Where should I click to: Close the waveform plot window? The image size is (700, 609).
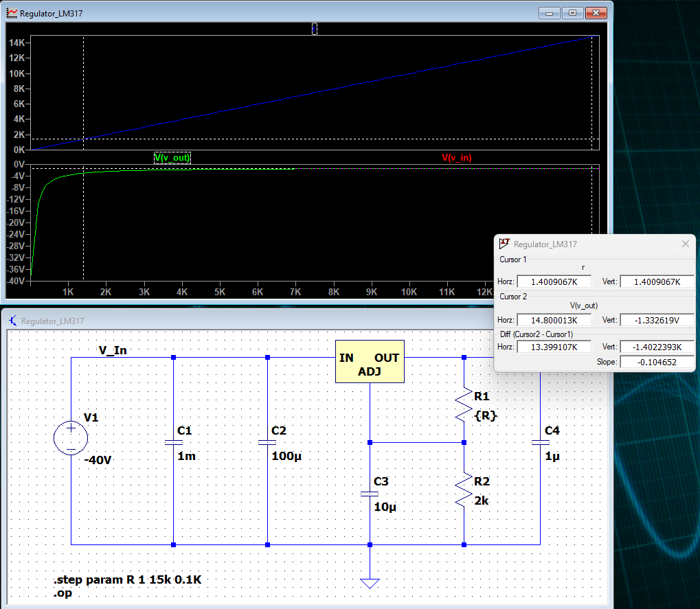596,13
